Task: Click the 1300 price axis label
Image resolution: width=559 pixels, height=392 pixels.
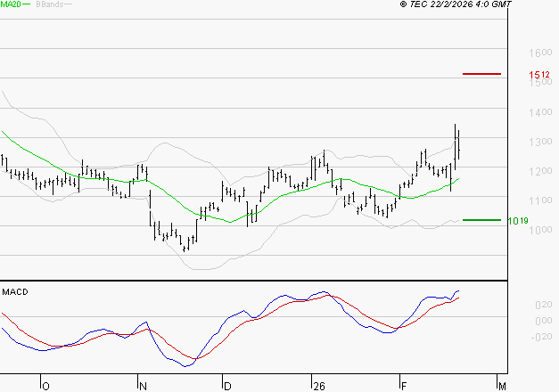Action: (x=540, y=142)
